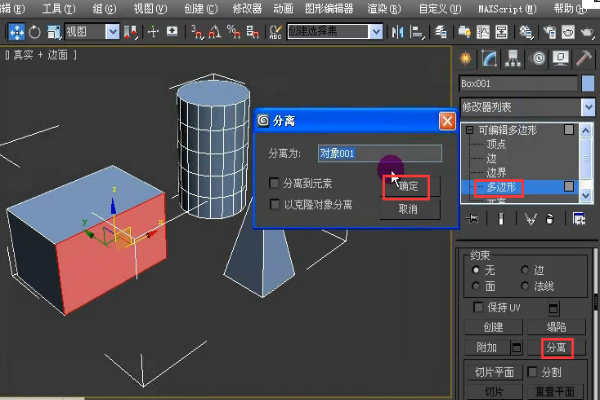600x400 pixels.
Task: Check the 以克隆对象分离 checkbox
Action: 274,204
